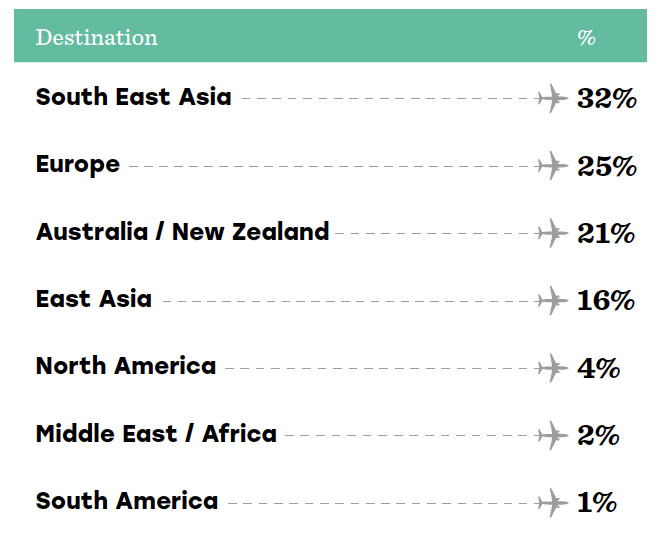Click the Middle East / Africa label
The image size is (656, 548).
pos(156,433)
